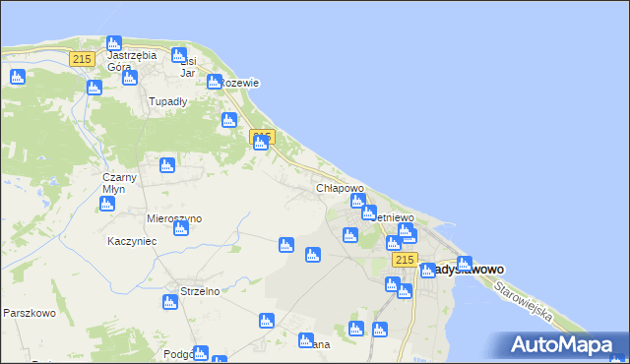Viewport: 630px width, 364px height.
Task: Click the 215 road shield near Jastrzębia Góra
Action: pos(82,59)
